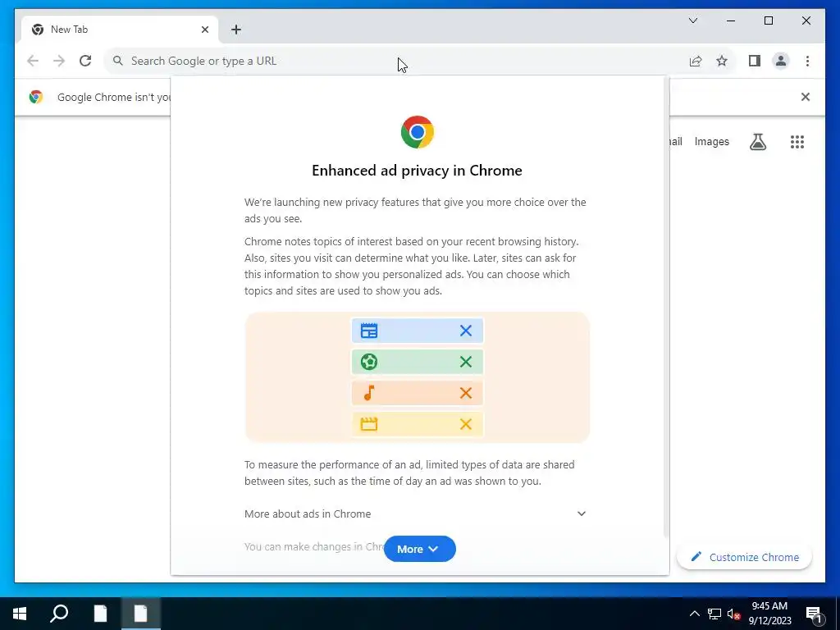Click the Chrome logo in the dialog

click(418, 132)
